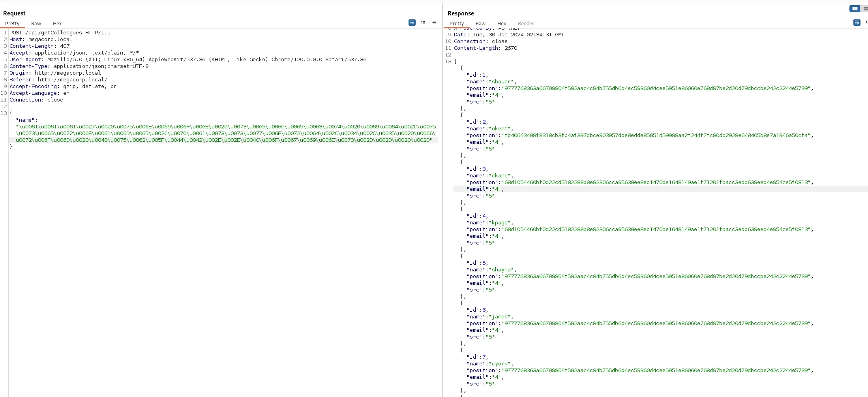Click the POST /api/getColleagues request line
Image resolution: width=868 pixels, height=397 pixels.
(60, 33)
